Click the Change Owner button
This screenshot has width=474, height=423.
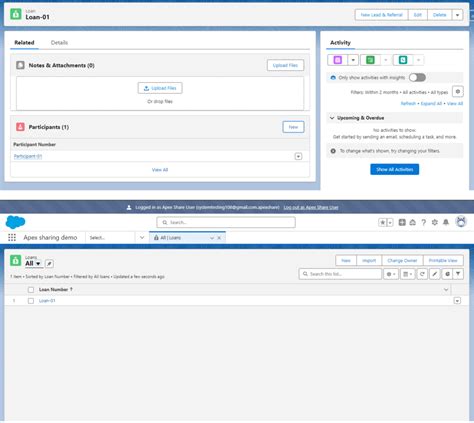[x=402, y=260]
